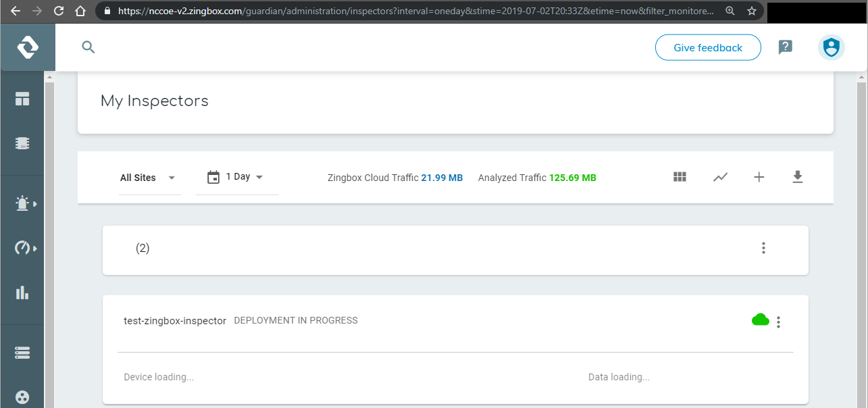Open the server stack sidebar icon

(x=22, y=353)
